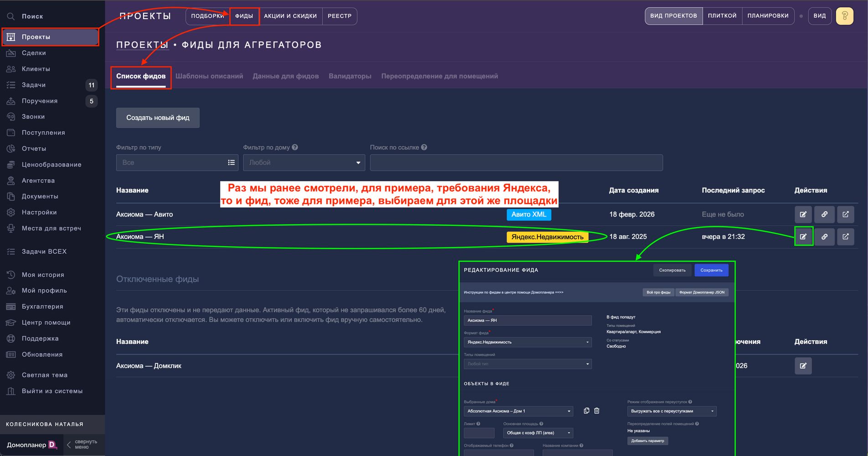Open Аксиома — ЯН feed in new window
Viewport: 868px width, 456px height.
pos(845,237)
